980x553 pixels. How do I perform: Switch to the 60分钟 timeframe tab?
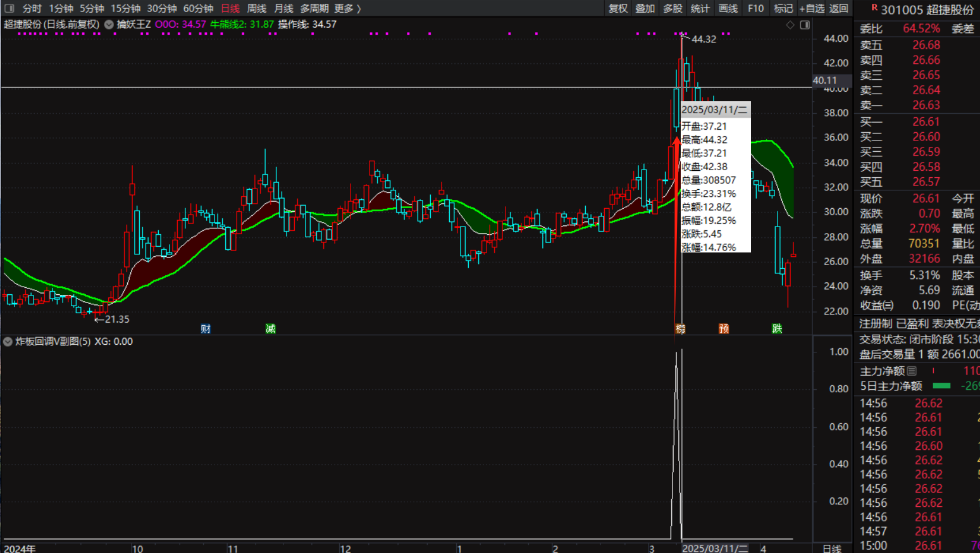198,8
